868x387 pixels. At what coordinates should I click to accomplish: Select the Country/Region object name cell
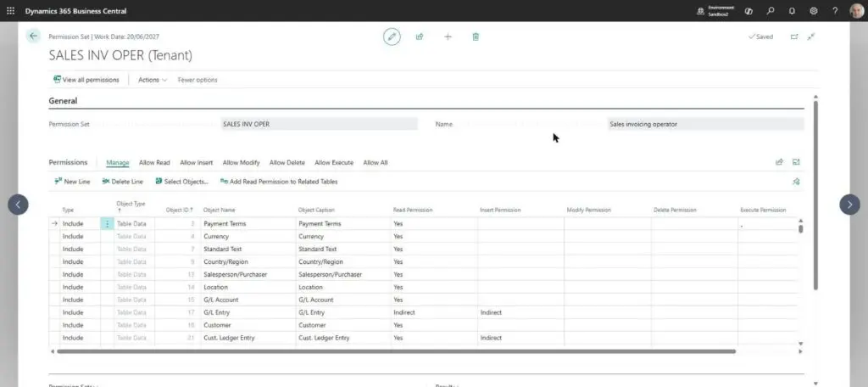click(248, 261)
